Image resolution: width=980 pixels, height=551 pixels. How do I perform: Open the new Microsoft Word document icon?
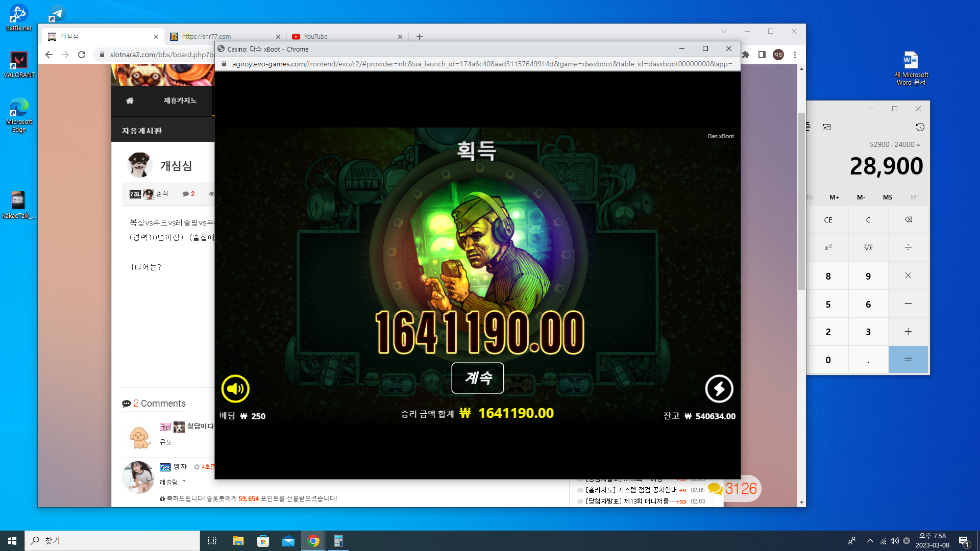(911, 68)
